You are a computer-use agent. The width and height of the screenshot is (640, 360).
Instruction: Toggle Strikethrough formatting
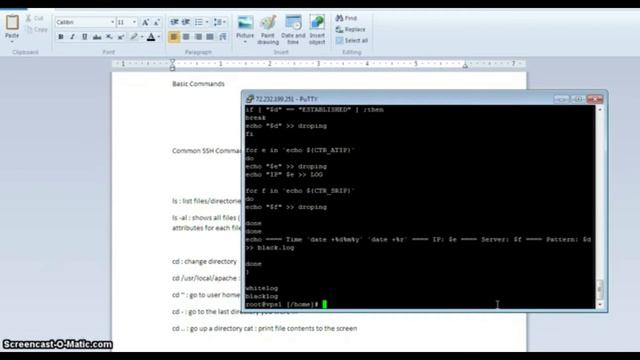point(97,37)
